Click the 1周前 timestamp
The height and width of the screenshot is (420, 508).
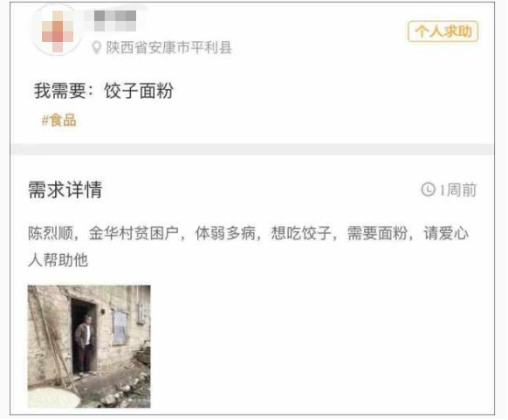457,189
